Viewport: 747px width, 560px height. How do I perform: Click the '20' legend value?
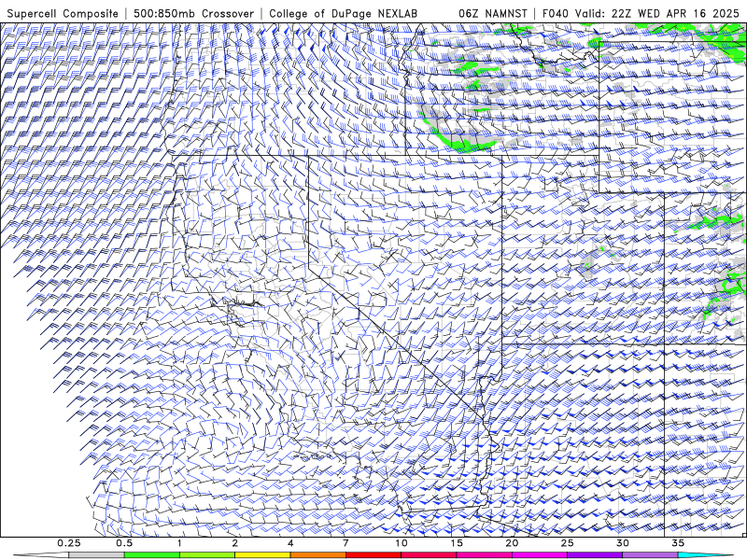coord(512,543)
